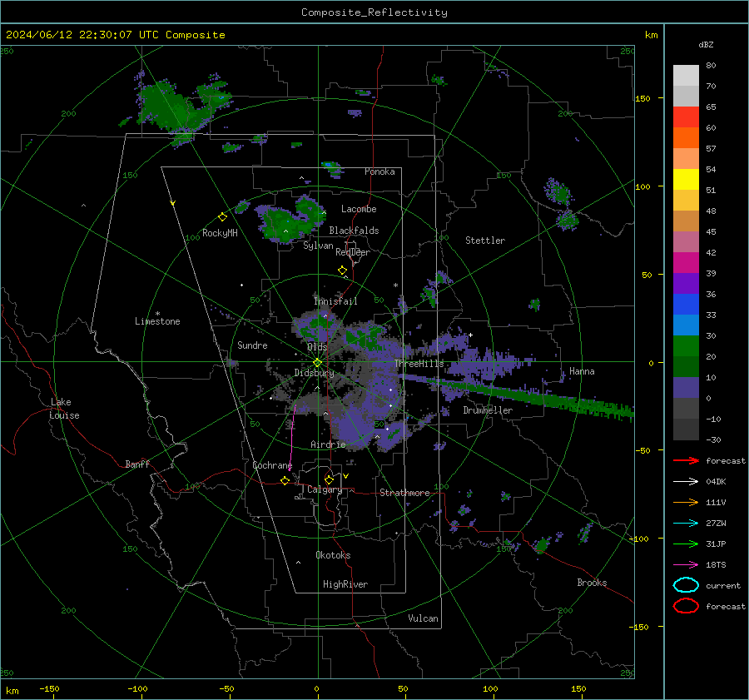Screen dimensions: 749x700
Task: Click the Composite_Reflectivity title text
Action: 374,12
